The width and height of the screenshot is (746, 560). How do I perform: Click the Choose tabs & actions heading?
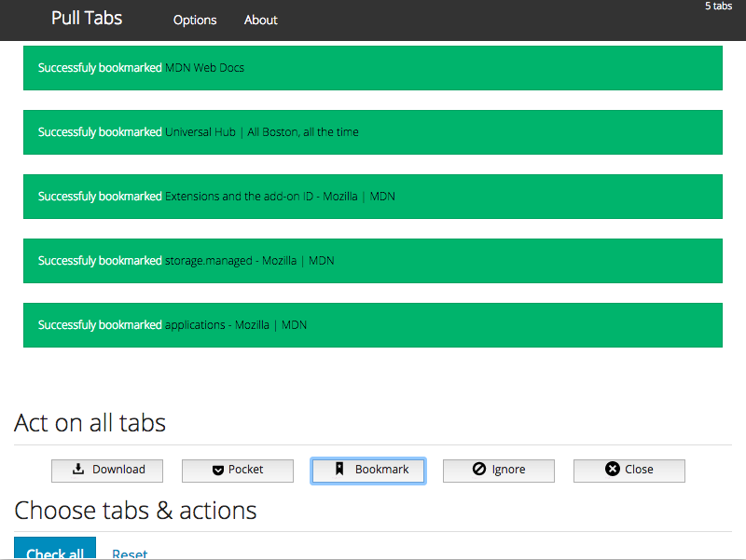(x=135, y=510)
